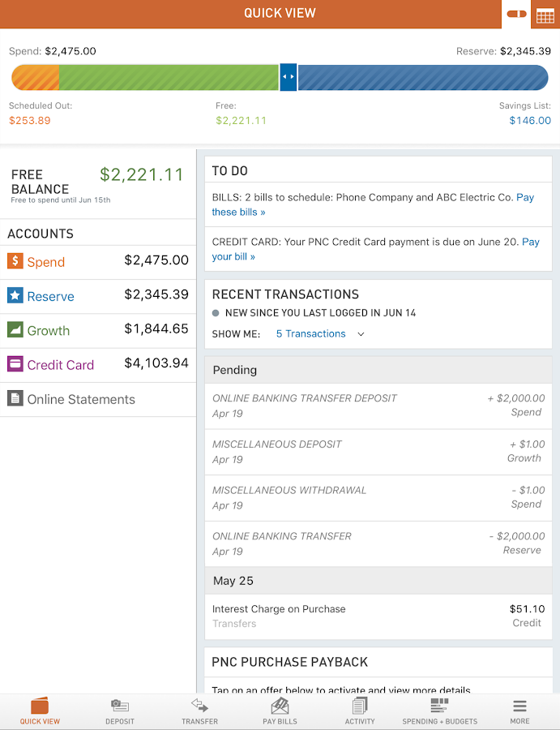Expand the 5 Transactions dropdown
Screen dimensions: 560x730
pos(321,334)
